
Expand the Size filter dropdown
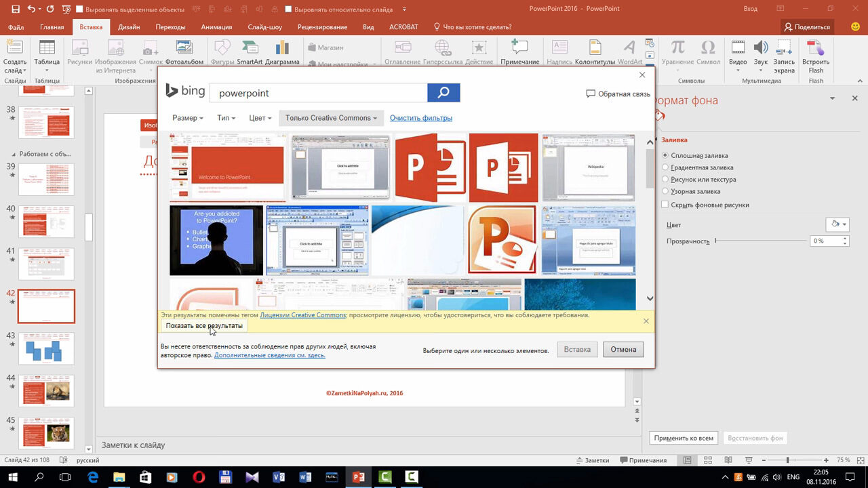[x=188, y=118]
